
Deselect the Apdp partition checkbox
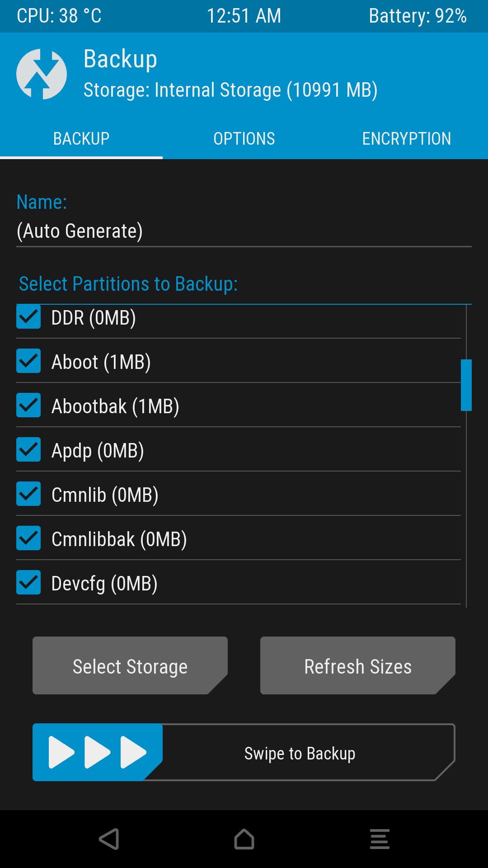[28, 450]
